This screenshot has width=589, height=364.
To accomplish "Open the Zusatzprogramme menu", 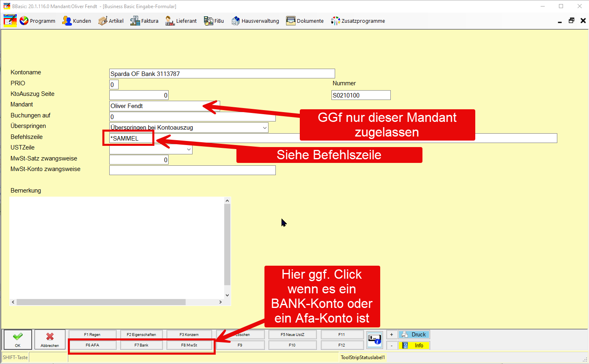I will tap(358, 21).
